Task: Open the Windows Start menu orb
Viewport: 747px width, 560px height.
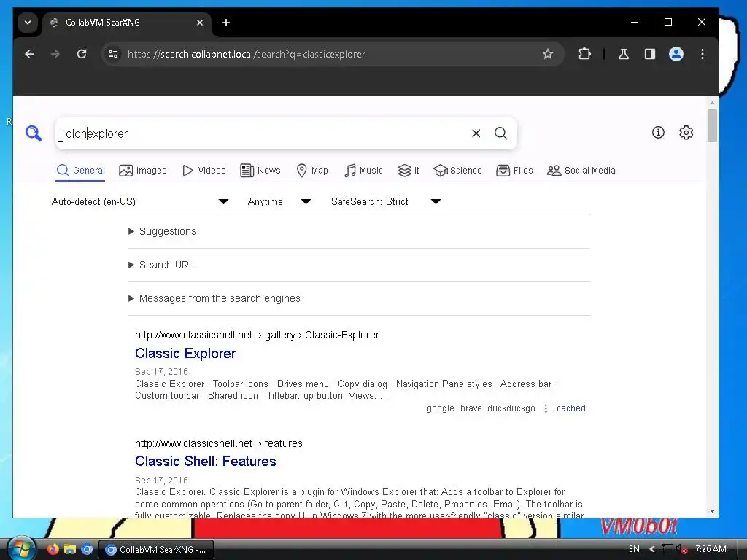Action: click(20, 548)
